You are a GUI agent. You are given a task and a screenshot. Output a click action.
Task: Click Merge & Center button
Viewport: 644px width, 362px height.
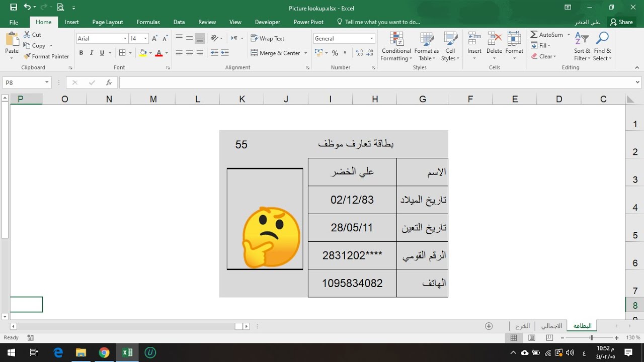pos(276,53)
